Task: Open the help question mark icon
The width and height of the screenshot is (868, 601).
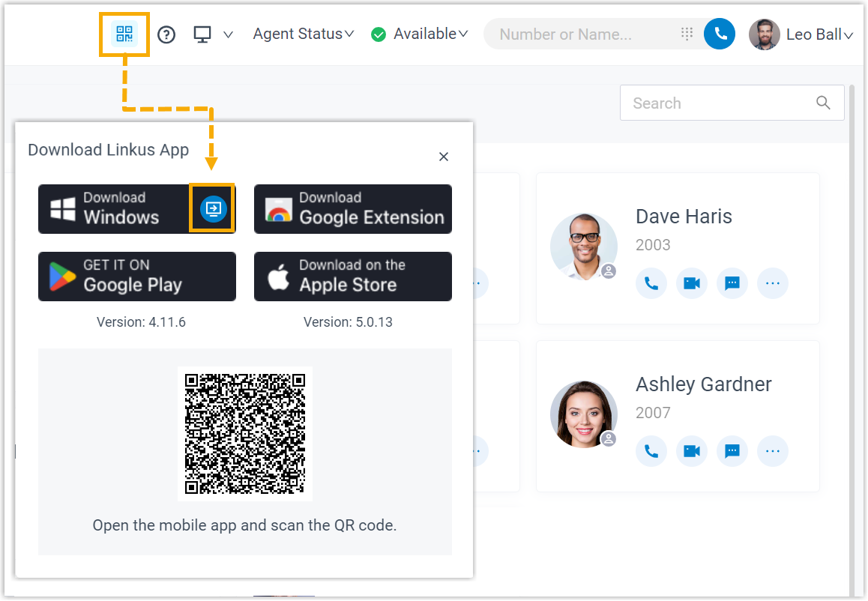Action: click(166, 34)
